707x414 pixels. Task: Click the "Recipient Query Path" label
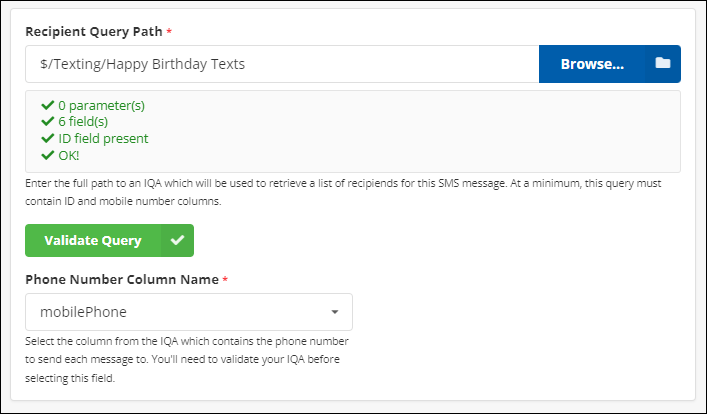[x=94, y=32]
